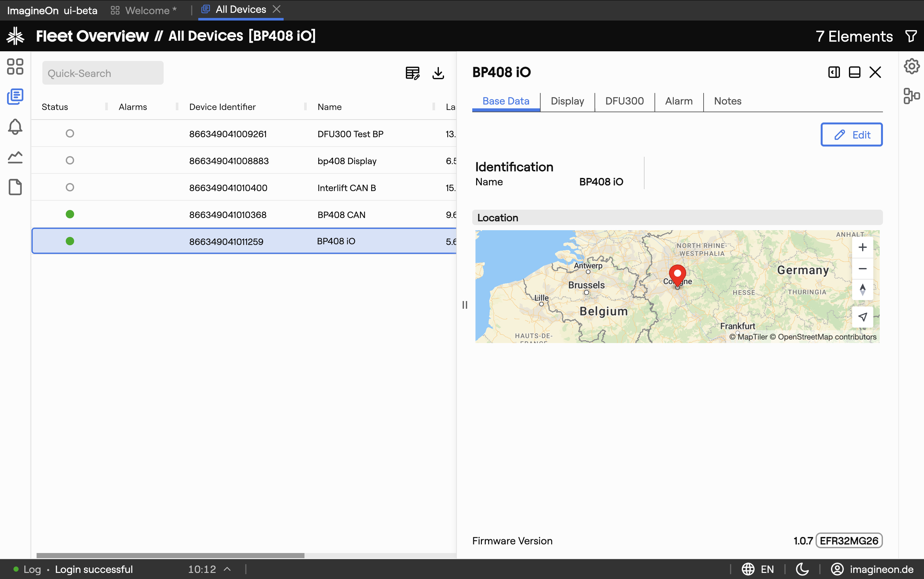Open the documents file icon in sidebar
Image resolution: width=924 pixels, height=579 pixels.
15,187
